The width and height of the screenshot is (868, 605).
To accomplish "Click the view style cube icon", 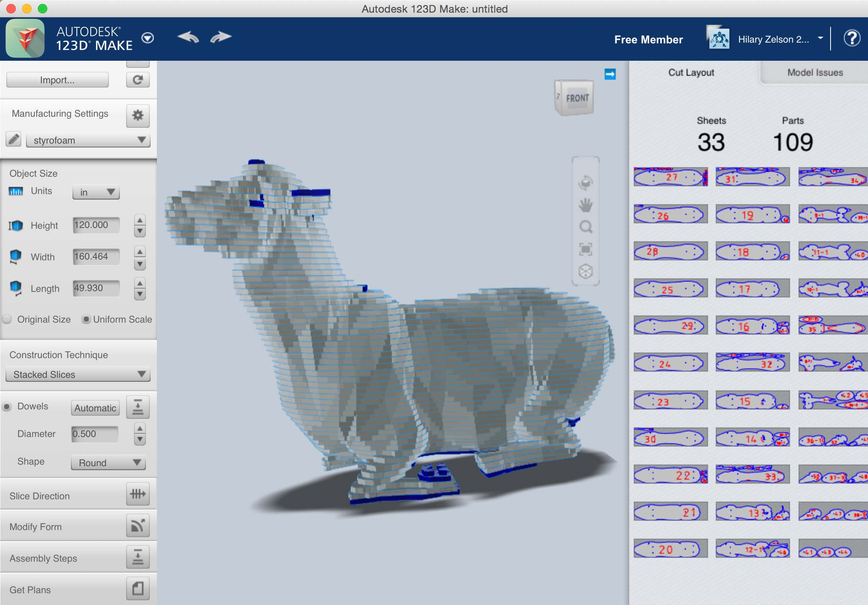I will tap(585, 271).
